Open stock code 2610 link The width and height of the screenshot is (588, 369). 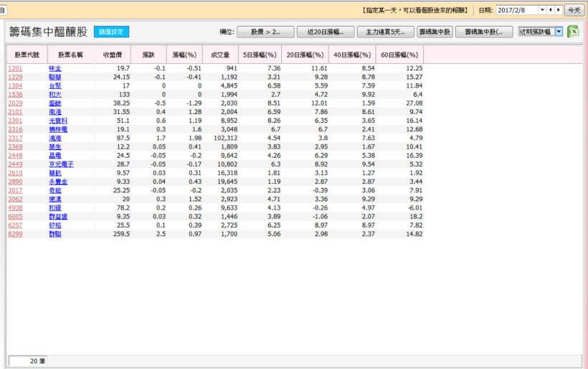point(15,173)
